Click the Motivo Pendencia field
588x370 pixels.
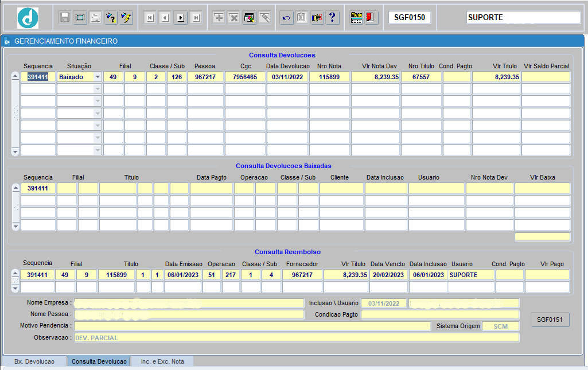[x=252, y=326]
